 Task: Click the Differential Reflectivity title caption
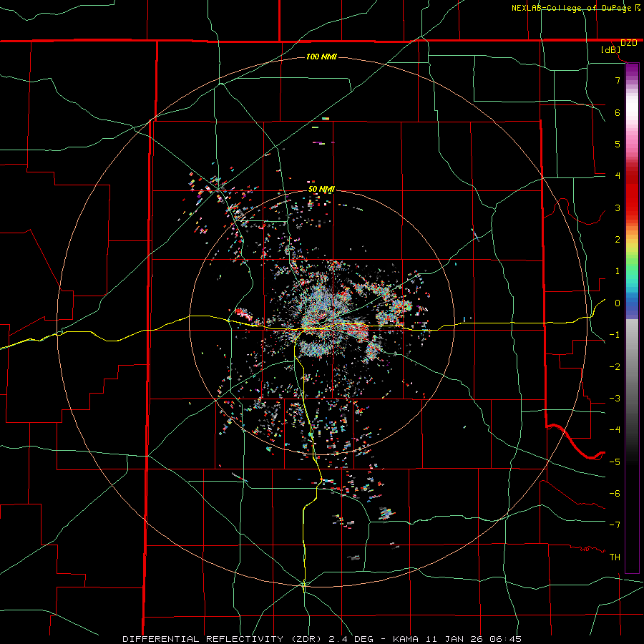[x=223, y=639]
